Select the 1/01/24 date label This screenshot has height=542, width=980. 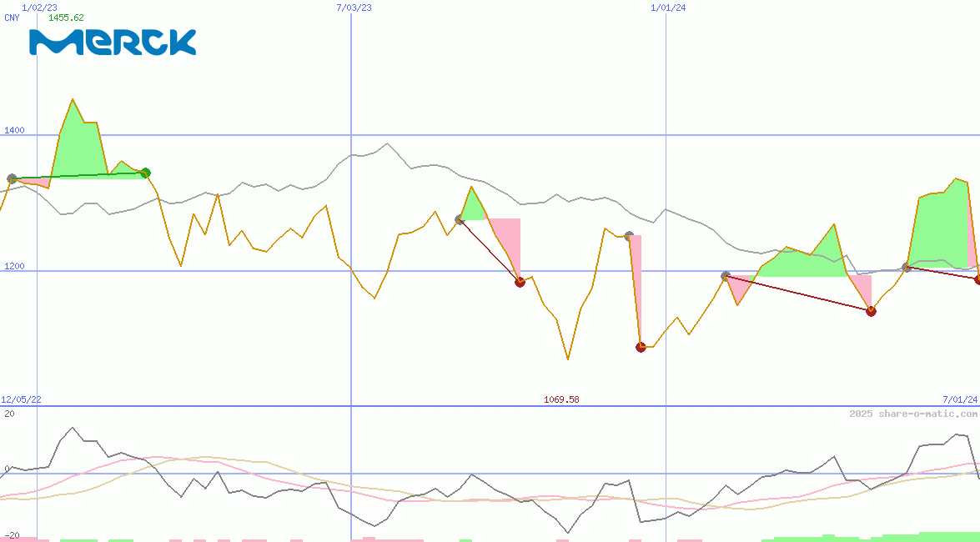[668, 8]
